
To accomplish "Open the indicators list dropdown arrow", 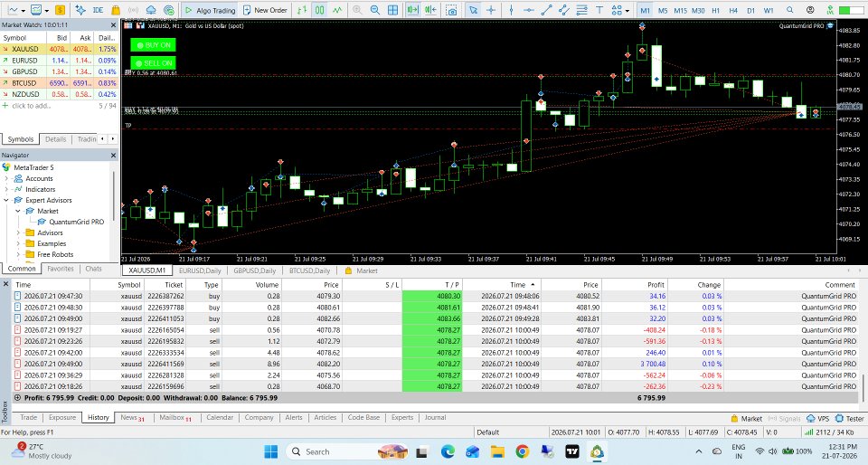I will (46, 11).
